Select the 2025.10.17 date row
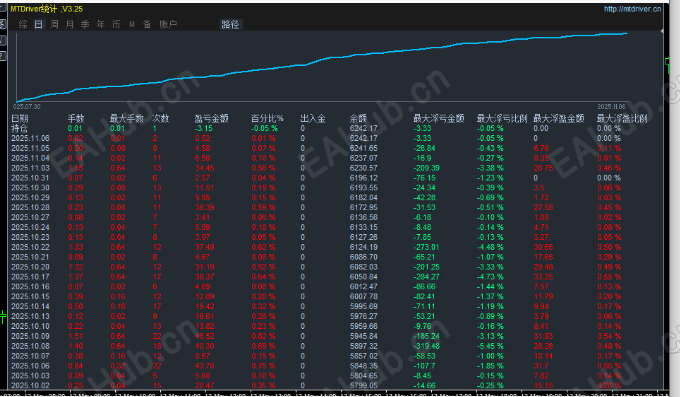680x397 pixels. tap(30, 277)
